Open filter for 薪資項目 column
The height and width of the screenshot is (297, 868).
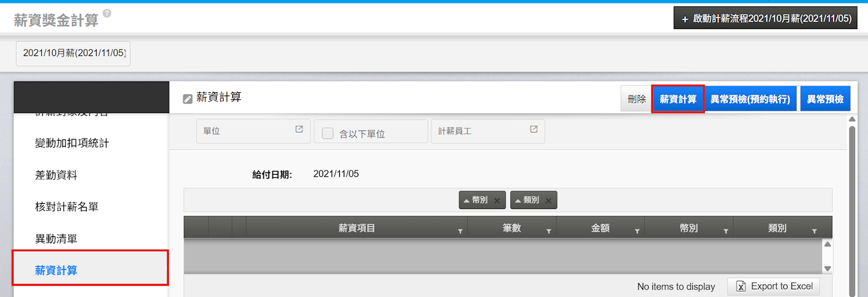point(460,231)
